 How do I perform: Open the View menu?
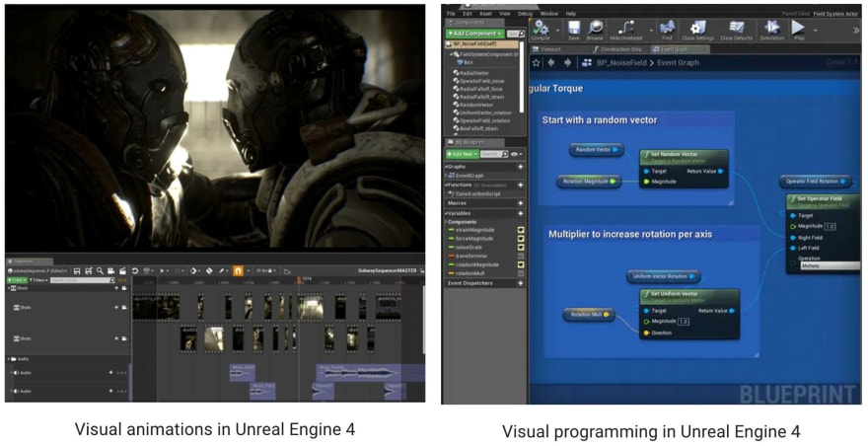tap(505, 13)
